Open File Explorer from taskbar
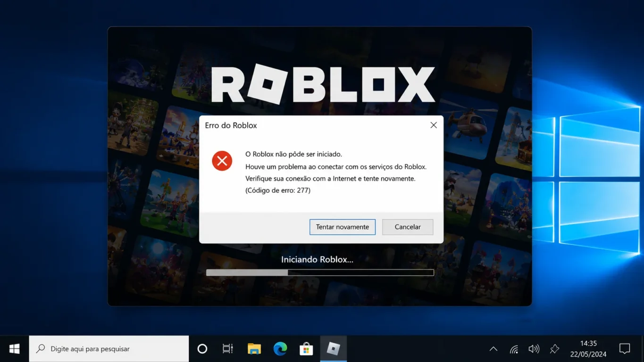 [254, 349]
